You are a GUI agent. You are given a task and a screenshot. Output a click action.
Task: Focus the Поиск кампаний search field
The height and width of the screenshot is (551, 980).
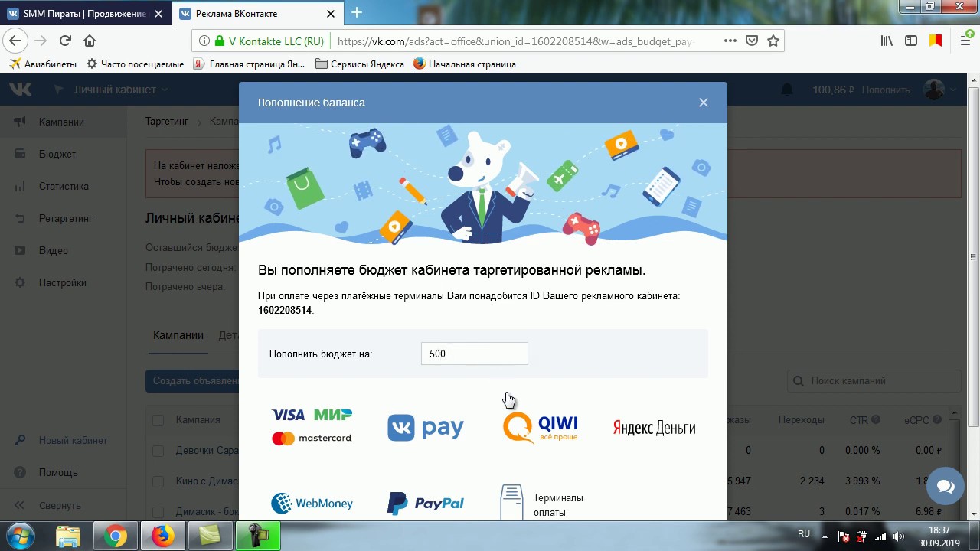874,380
